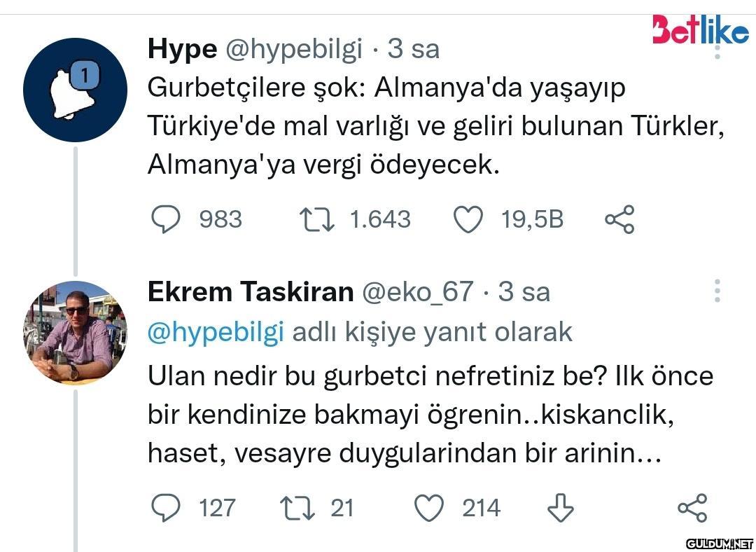
Task: Share the Hype tweet
Action: (619, 219)
